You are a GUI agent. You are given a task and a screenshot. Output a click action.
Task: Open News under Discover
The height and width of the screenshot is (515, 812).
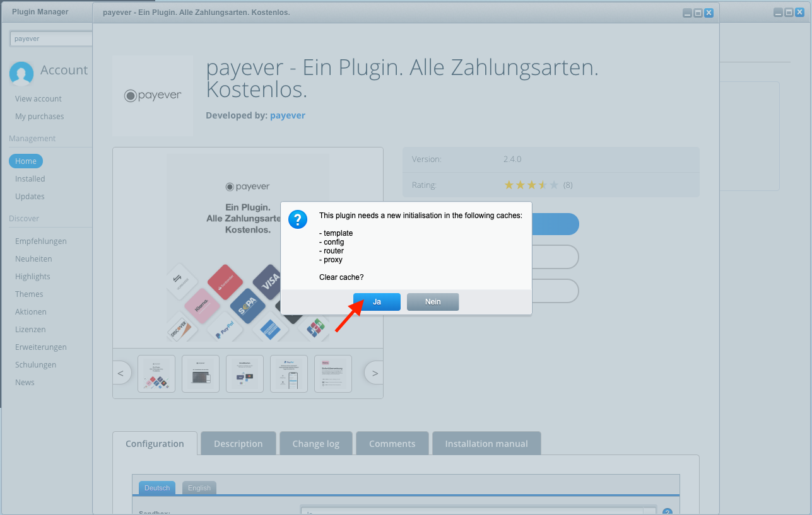(x=25, y=382)
